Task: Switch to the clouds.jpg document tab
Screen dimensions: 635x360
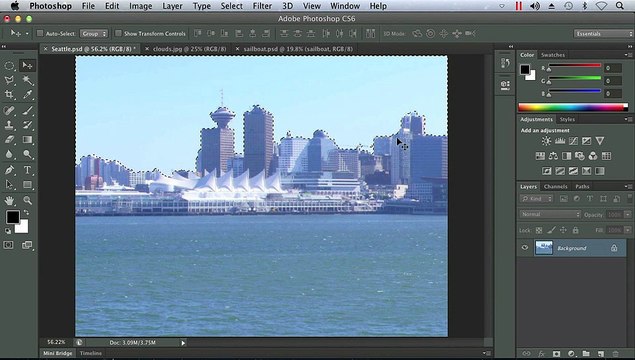Action: pyautogui.click(x=190, y=49)
